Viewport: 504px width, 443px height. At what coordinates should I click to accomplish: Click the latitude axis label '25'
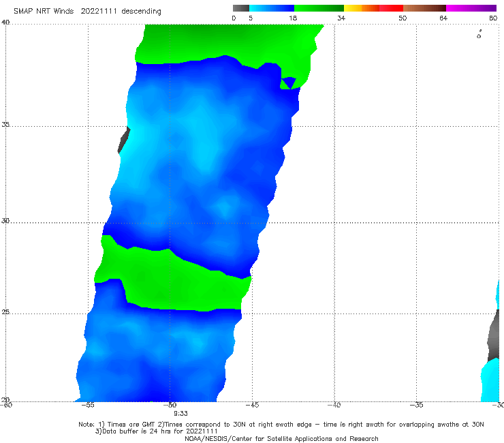point(5,311)
